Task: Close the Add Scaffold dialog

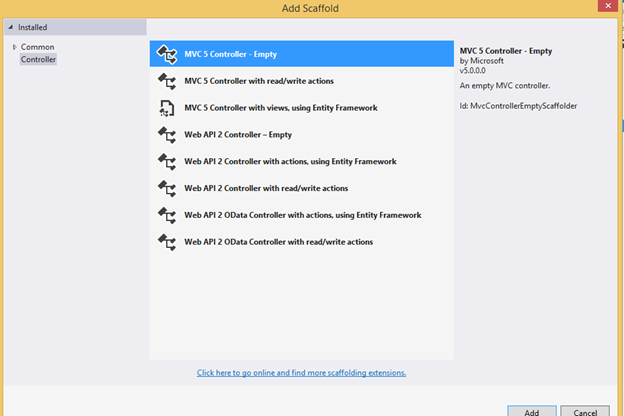Action: click(608, 6)
